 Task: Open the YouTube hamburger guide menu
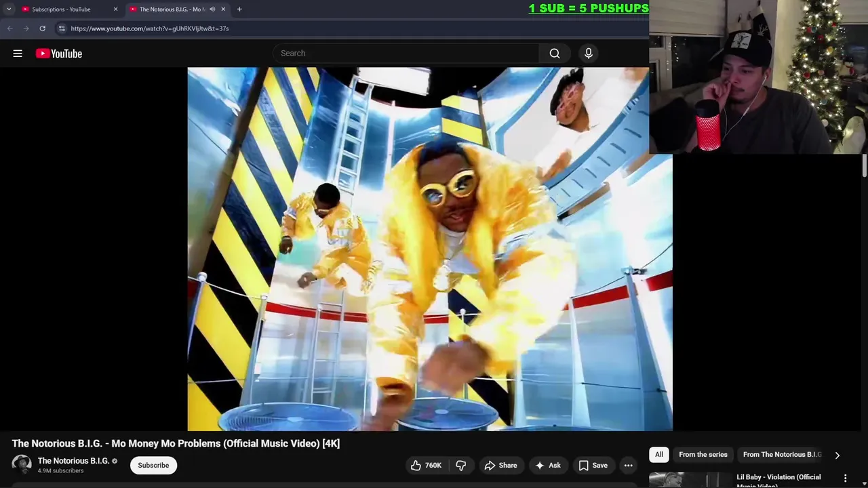point(18,54)
